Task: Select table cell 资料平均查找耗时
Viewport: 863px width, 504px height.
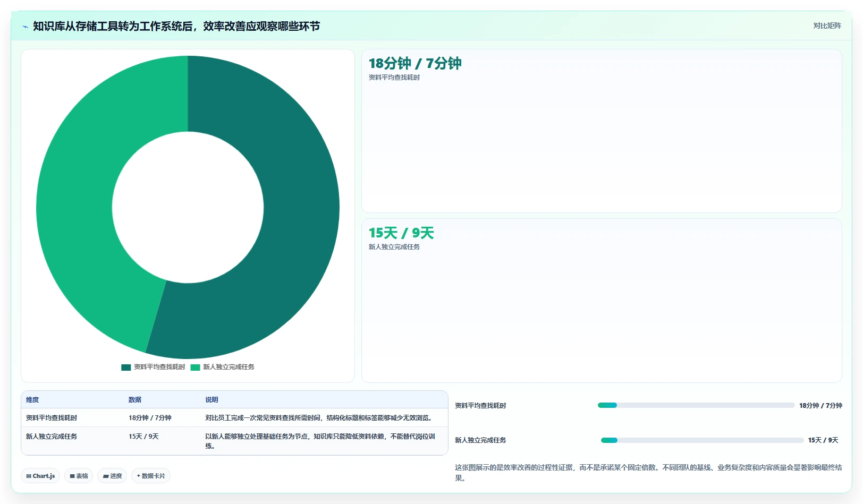Action: click(x=52, y=418)
